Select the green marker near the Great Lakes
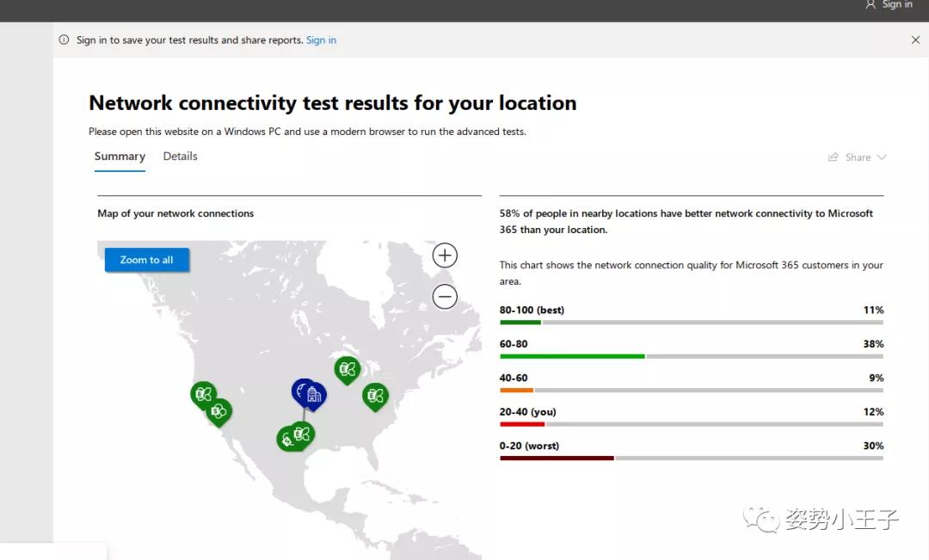The width and height of the screenshot is (929, 560). (348, 370)
